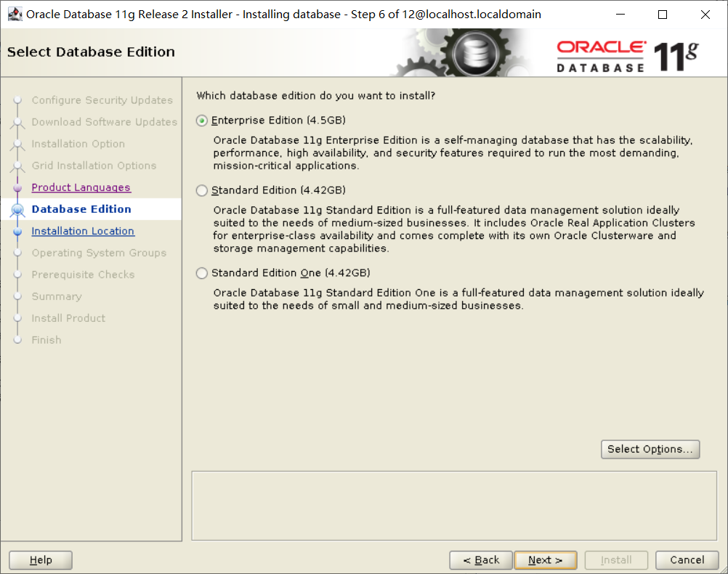
Task: Proceed with the Next button
Action: [x=546, y=560]
